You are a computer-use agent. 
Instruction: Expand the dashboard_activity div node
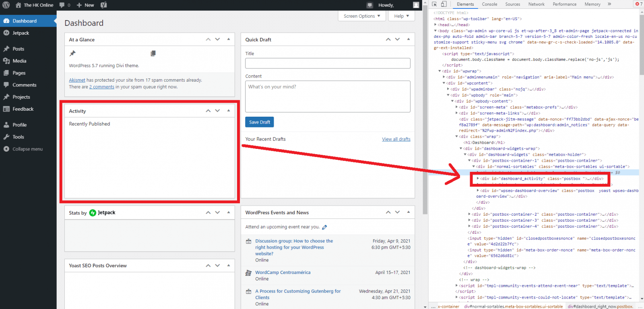click(x=478, y=179)
